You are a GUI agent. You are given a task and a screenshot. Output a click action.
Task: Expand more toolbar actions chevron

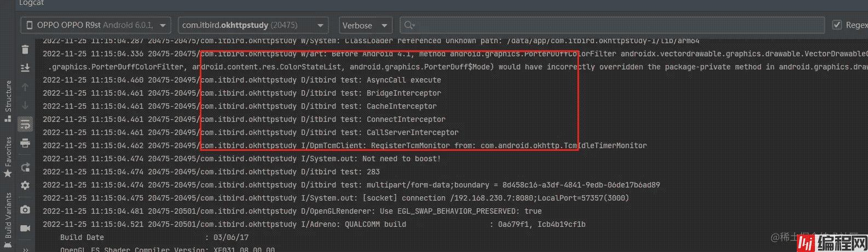click(25, 249)
